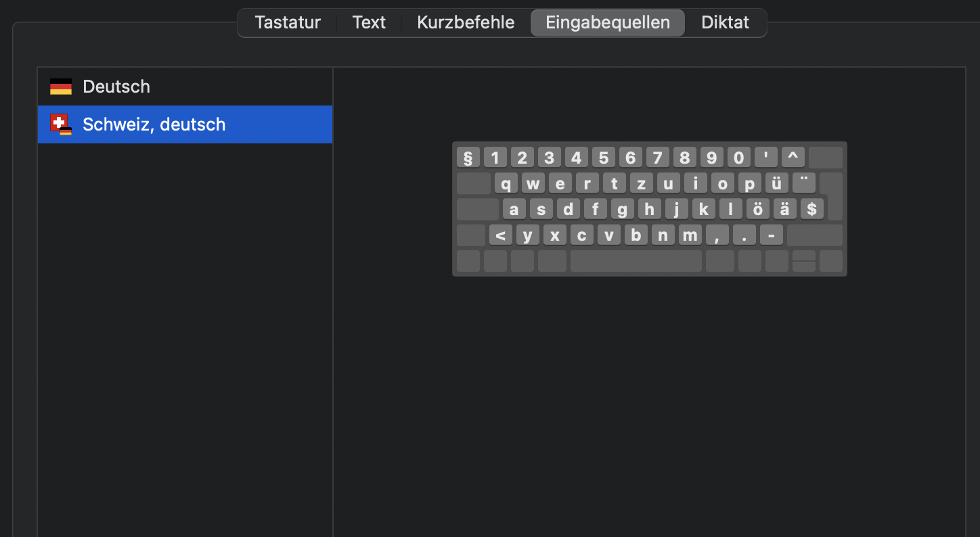Click the Swiss flag icon

[x=60, y=124]
